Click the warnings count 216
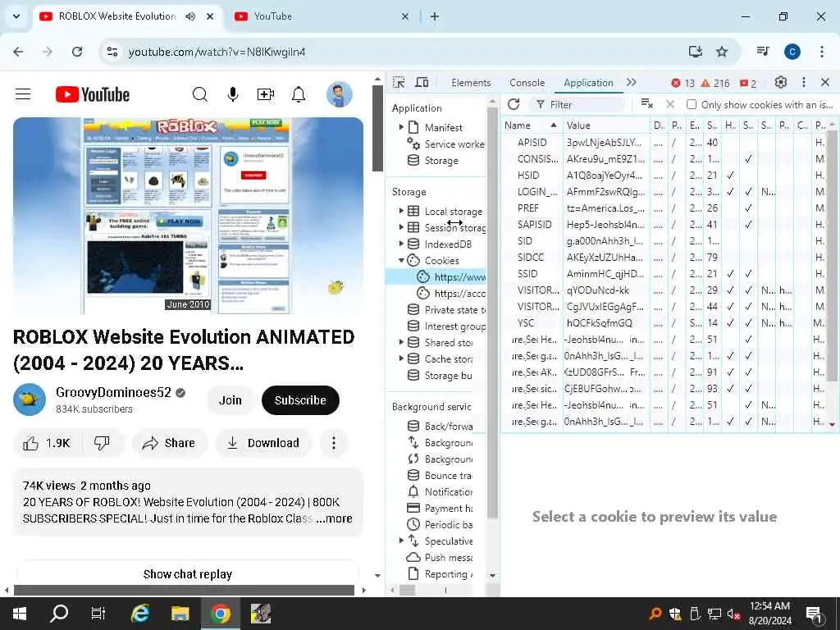Viewport: 840px width, 630px height. coord(715,83)
